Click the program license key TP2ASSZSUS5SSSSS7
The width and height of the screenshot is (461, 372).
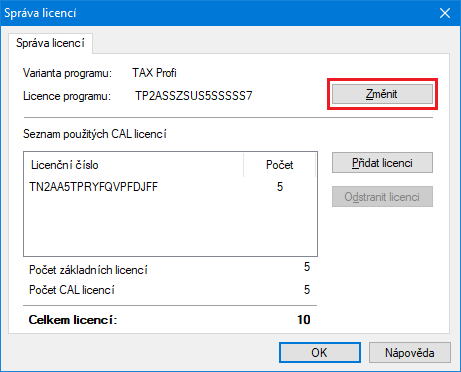pos(194,96)
